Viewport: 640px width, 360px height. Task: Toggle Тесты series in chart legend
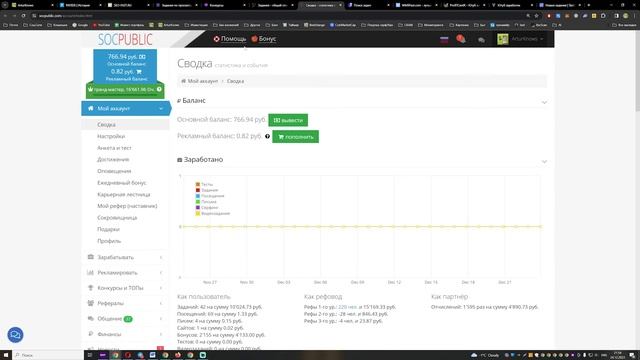point(204,184)
